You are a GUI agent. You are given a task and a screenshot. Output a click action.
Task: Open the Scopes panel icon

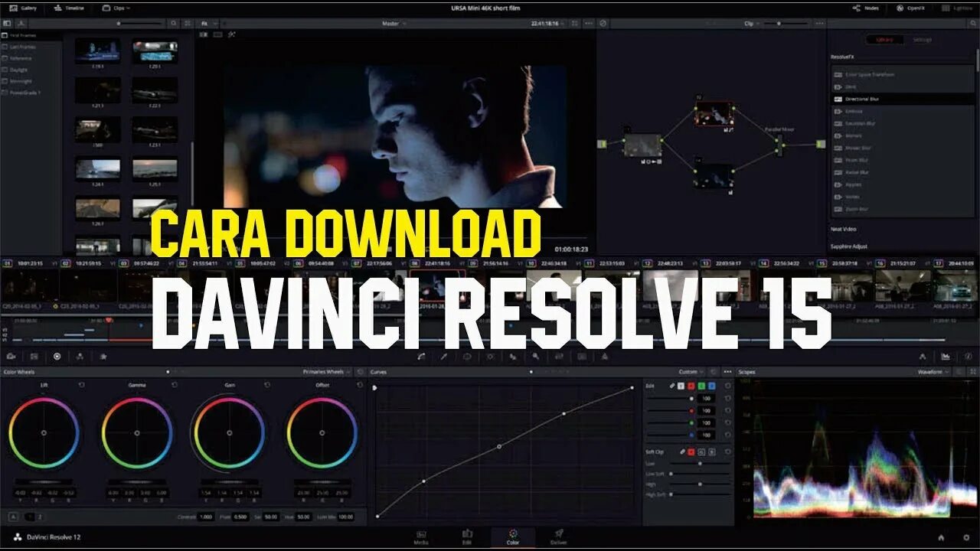click(946, 356)
